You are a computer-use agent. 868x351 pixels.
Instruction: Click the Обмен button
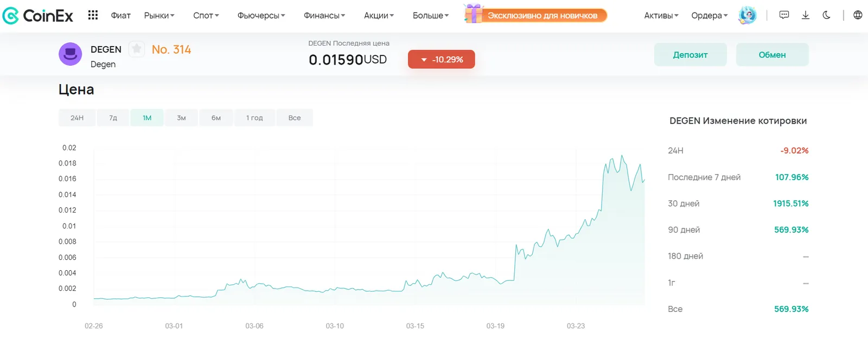772,55
